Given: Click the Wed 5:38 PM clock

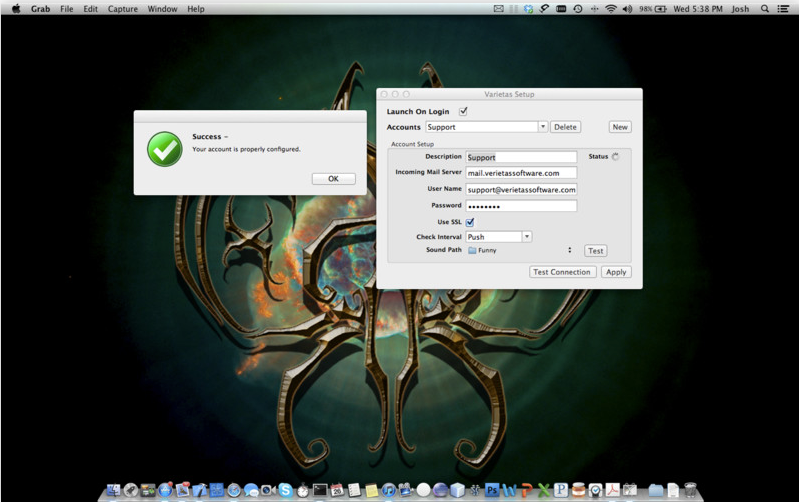Looking at the screenshot, I should pos(698,9).
